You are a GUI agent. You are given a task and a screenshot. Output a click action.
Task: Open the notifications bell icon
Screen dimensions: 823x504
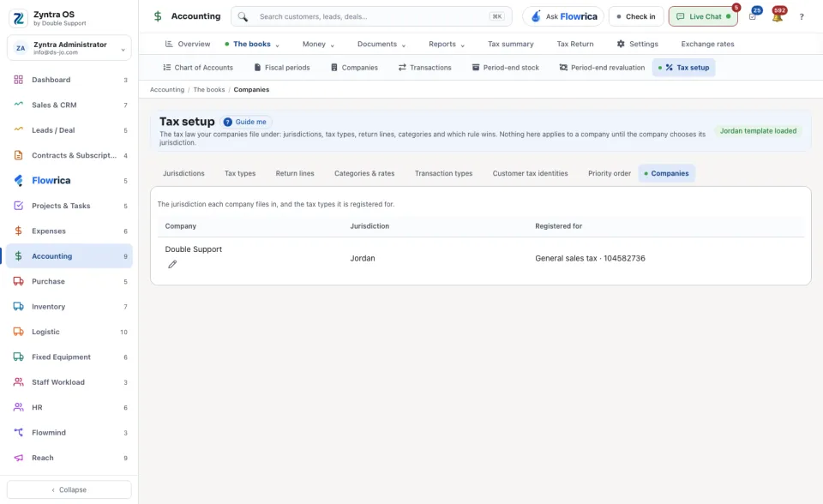click(778, 16)
